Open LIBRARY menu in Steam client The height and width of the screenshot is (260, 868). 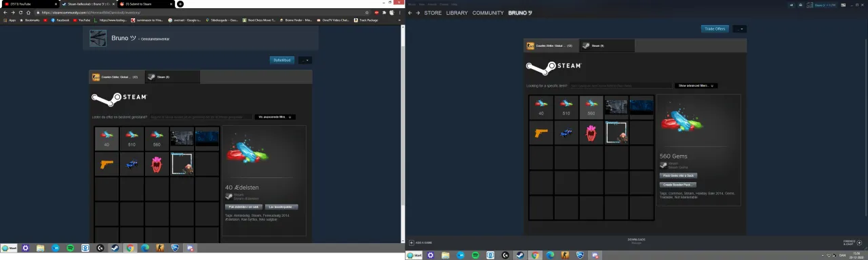click(457, 13)
